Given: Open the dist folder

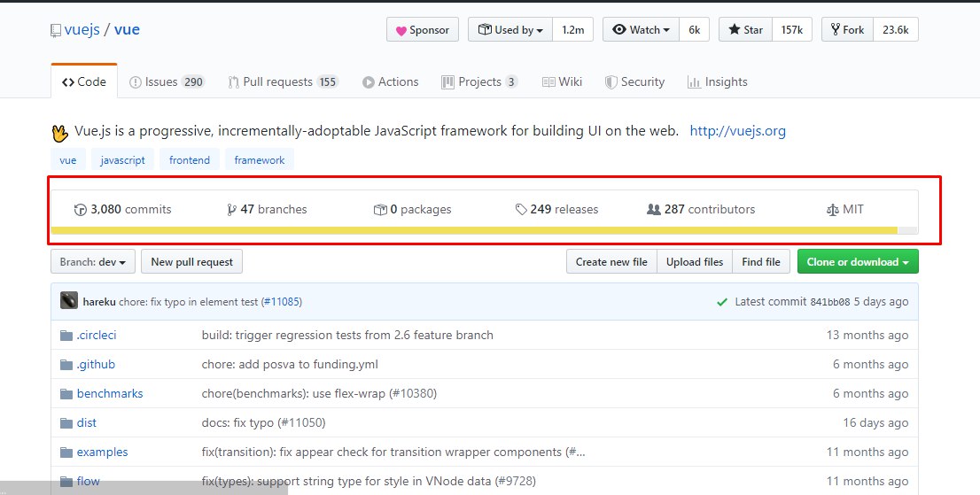Looking at the screenshot, I should click(86, 422).
